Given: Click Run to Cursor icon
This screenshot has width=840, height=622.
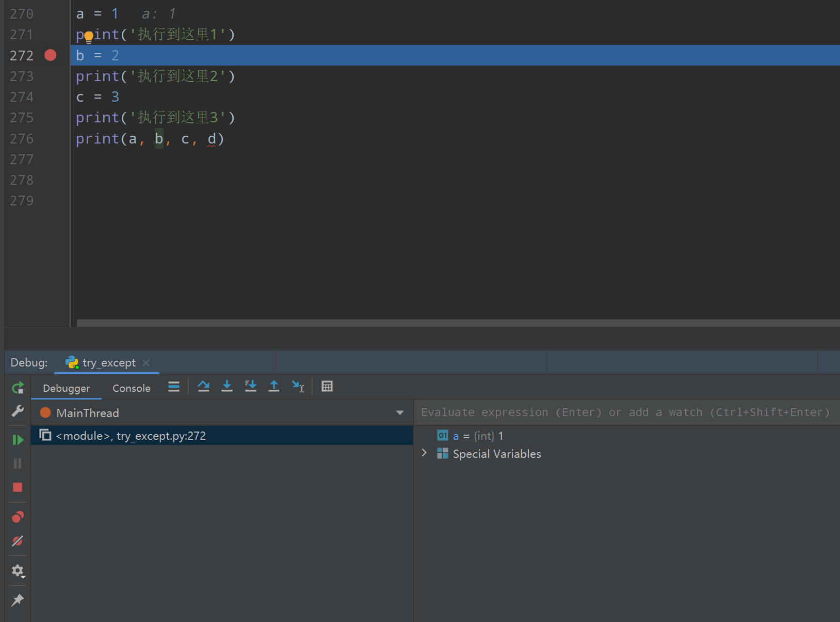Looking at the screenshot, I should coord(298,386).
